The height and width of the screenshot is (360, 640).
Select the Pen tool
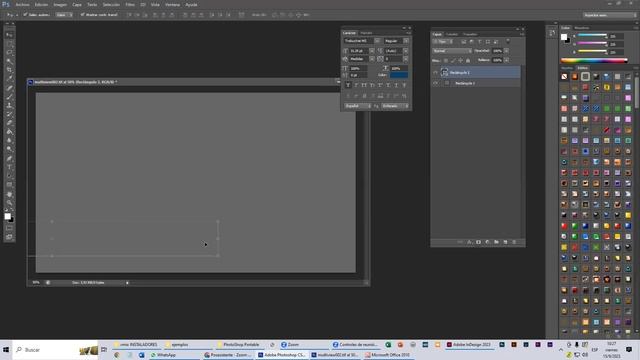pos(9,158)
